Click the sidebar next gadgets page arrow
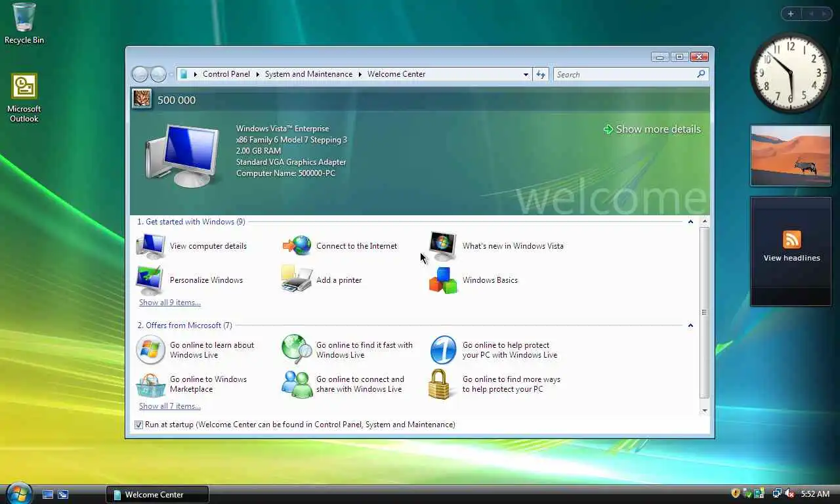Viewport: 840px width, 504px height. click(x=824, y=14)
